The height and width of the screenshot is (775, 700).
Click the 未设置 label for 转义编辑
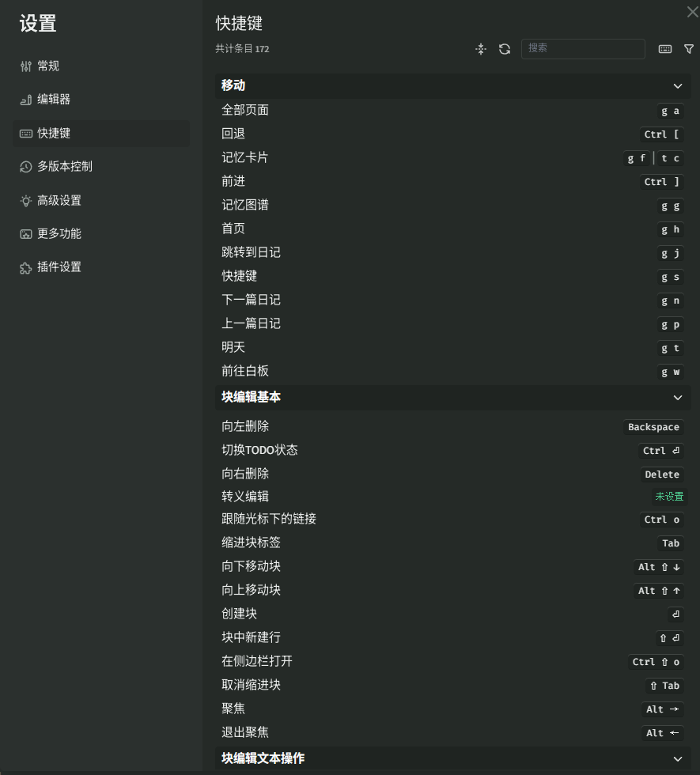(x=669, y=497)
